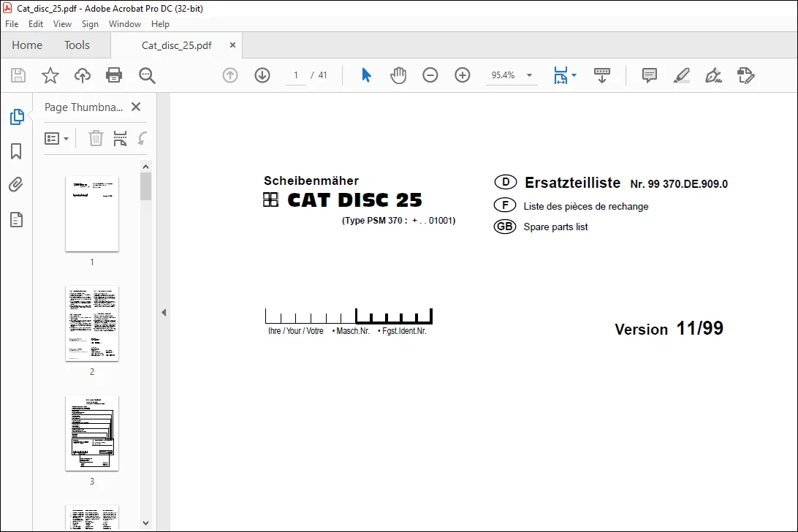Open the Window menu
The image size is (798, 532).
(125, 24)
